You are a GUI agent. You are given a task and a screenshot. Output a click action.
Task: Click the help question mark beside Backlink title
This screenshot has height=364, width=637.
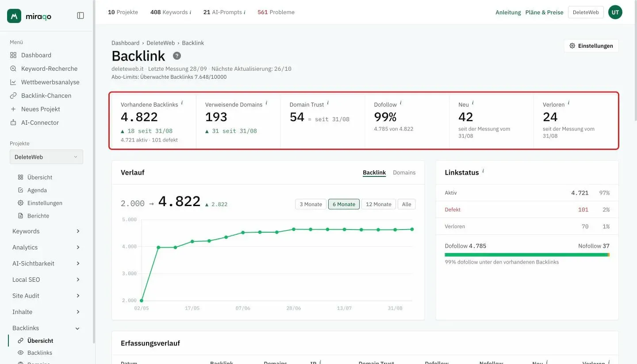click(x=177, y=56)
